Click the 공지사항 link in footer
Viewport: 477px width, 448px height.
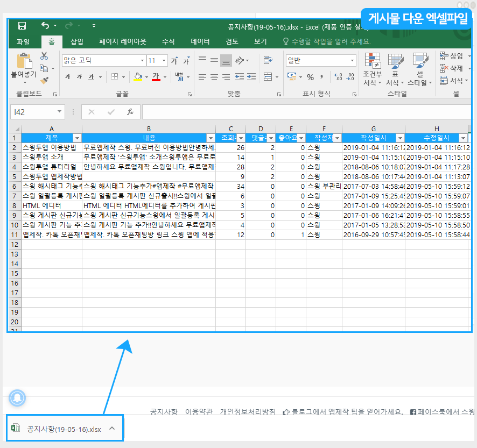click(164, 411)
